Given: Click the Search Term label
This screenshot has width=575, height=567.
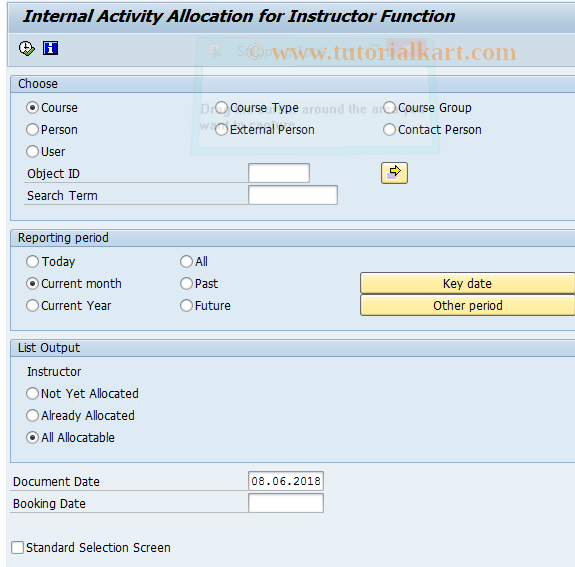Looking at the screenshot, I should 62,195.
